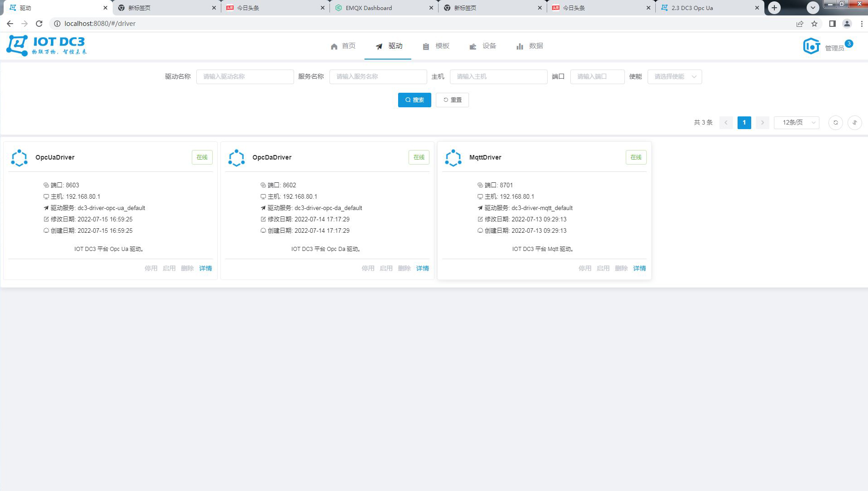Go to the 设备 device menu

pyautogui.click(x=483, y=46)
